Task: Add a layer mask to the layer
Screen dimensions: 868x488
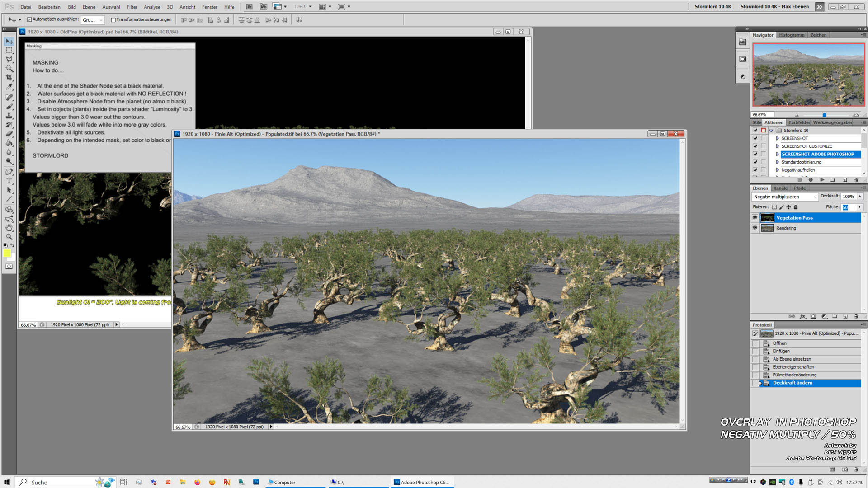Action: point(813,317)
